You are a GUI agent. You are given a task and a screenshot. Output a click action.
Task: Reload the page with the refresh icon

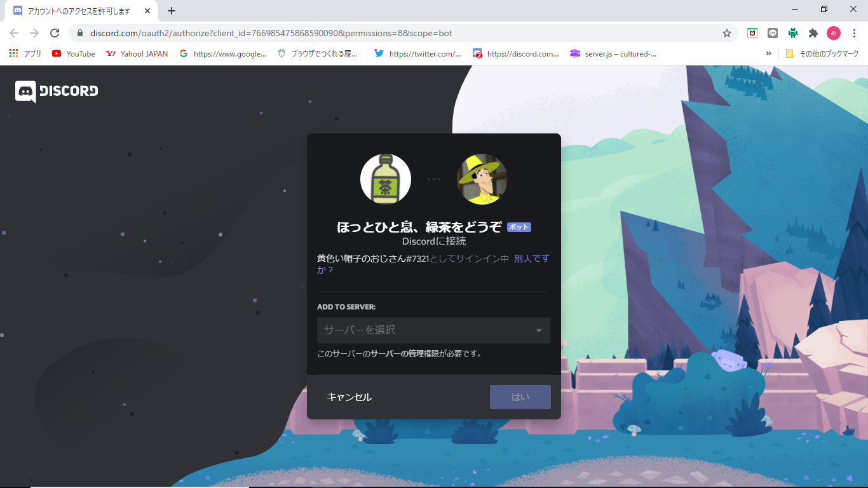click(55, 33)
